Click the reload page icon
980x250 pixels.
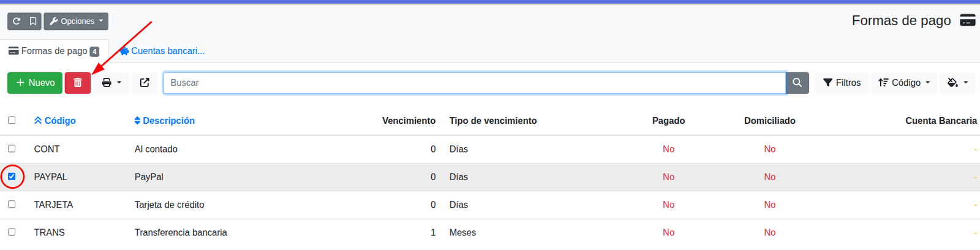click(16, 21)
